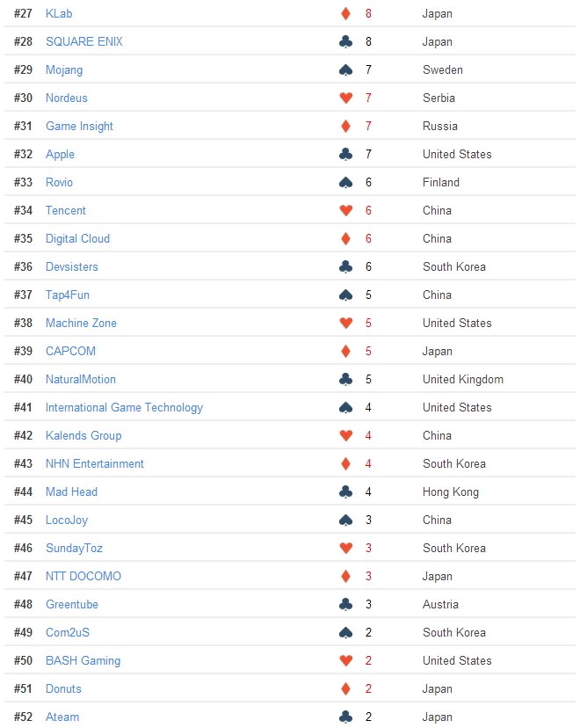Click the heart icon in BASH Gaming row
Screen dimensions: 580x728
345,660
